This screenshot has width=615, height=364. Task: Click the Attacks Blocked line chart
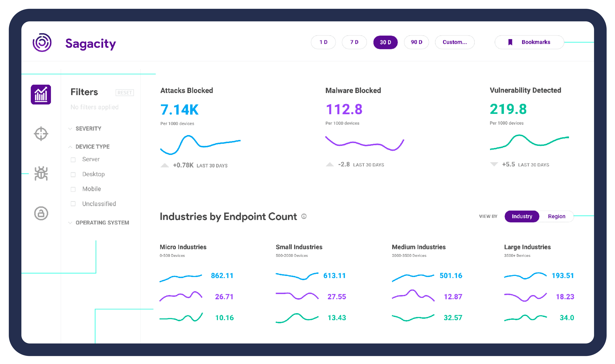(200, 145)
